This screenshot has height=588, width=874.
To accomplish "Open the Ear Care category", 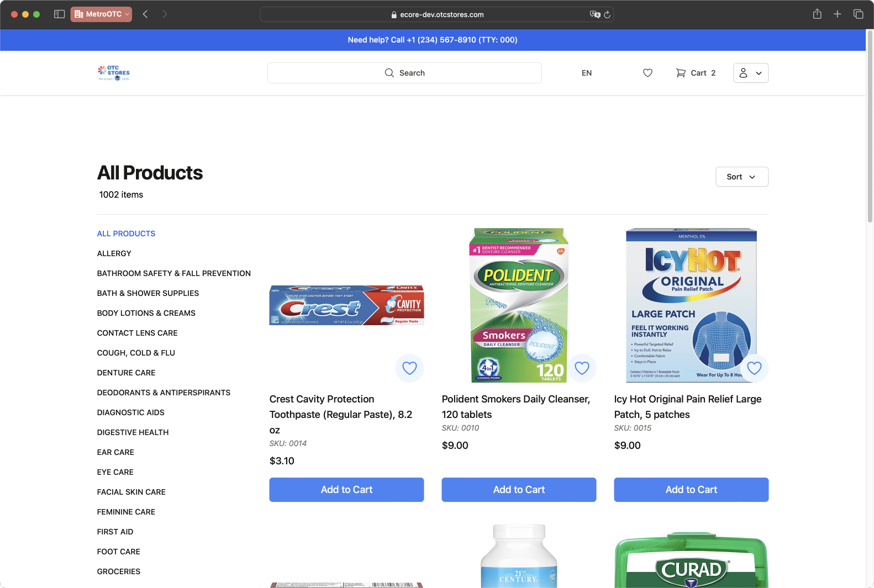I will pos(115,452).
